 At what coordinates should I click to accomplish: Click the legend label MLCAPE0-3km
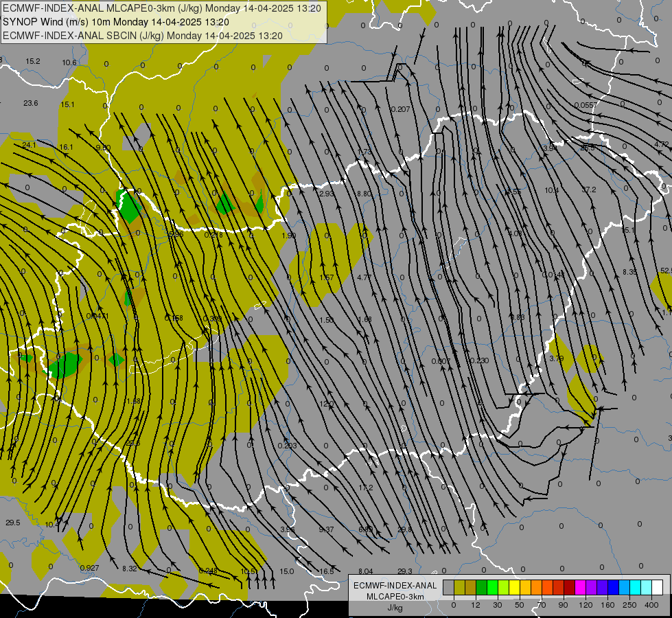tap(395, 597)
